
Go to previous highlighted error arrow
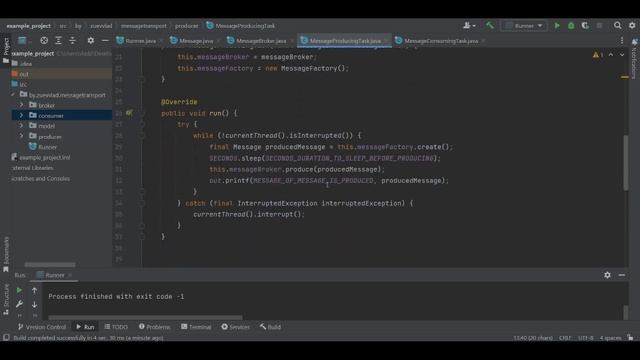pyautogui.click(x=611, y=55)
